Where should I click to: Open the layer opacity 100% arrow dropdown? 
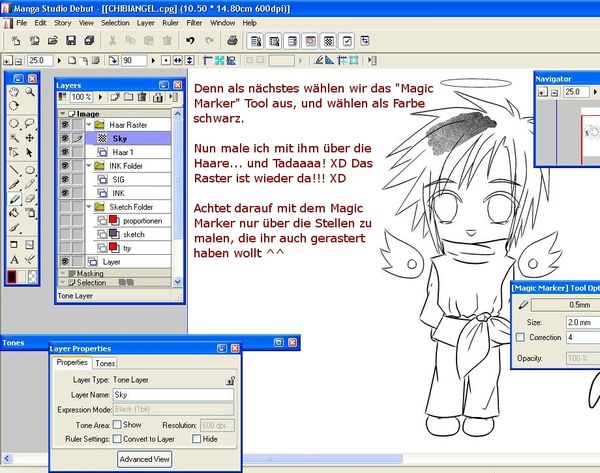click(x=100, y=97)
